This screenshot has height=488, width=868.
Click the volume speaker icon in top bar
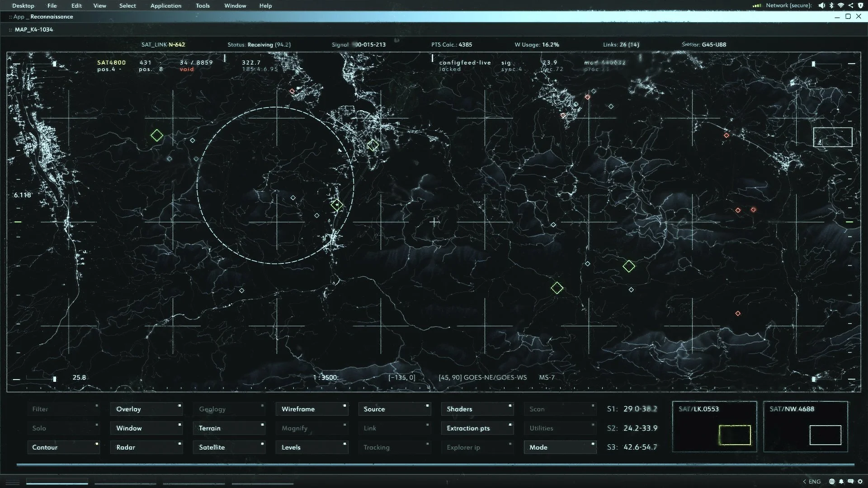821,5
